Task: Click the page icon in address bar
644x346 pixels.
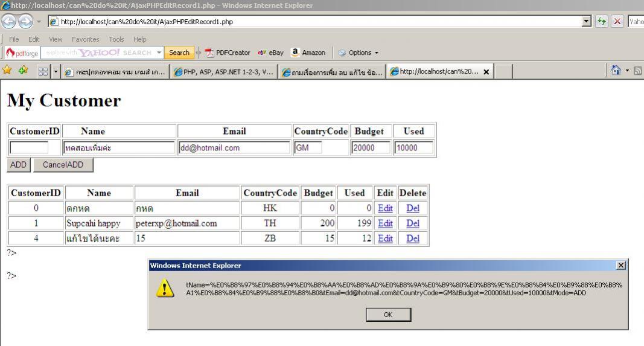Action: pyautogui.click(x=54, y=22)
